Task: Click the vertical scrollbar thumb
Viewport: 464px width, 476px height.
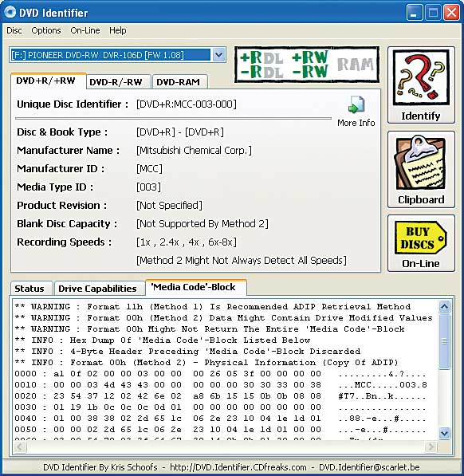Action: [445, 341]
